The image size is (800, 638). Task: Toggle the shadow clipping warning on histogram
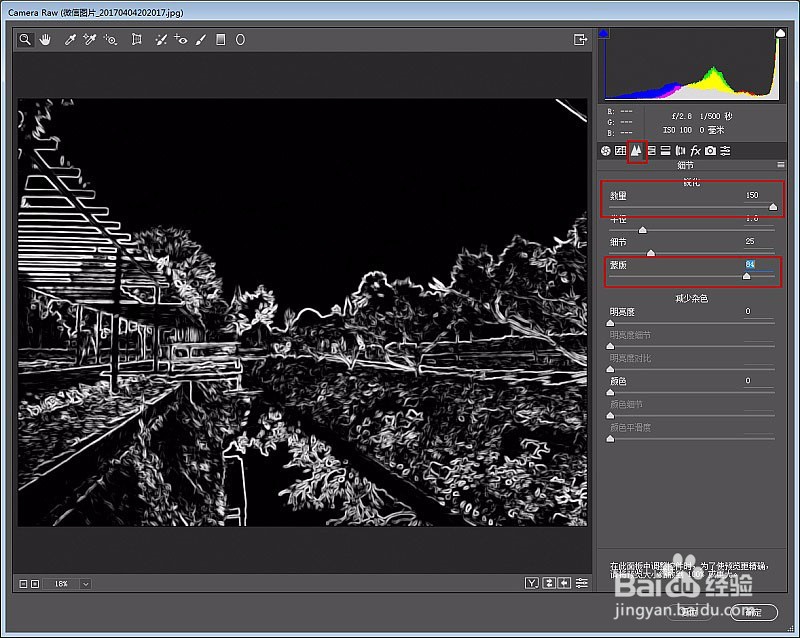(604, 33)
